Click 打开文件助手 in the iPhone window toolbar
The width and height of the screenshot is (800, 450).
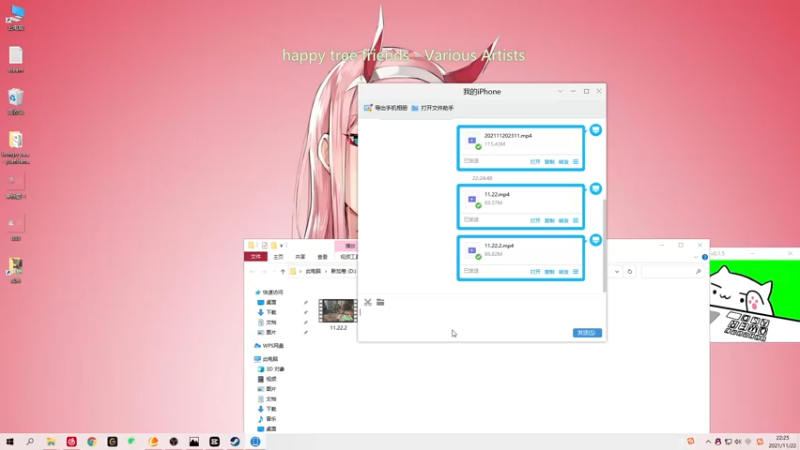tap(433, 108)
